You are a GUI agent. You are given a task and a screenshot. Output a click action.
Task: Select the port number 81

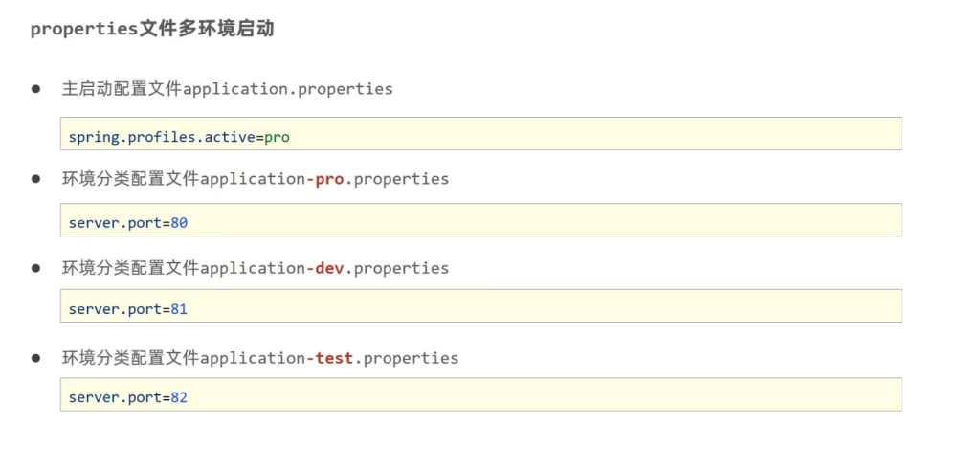tap(178, 309)
